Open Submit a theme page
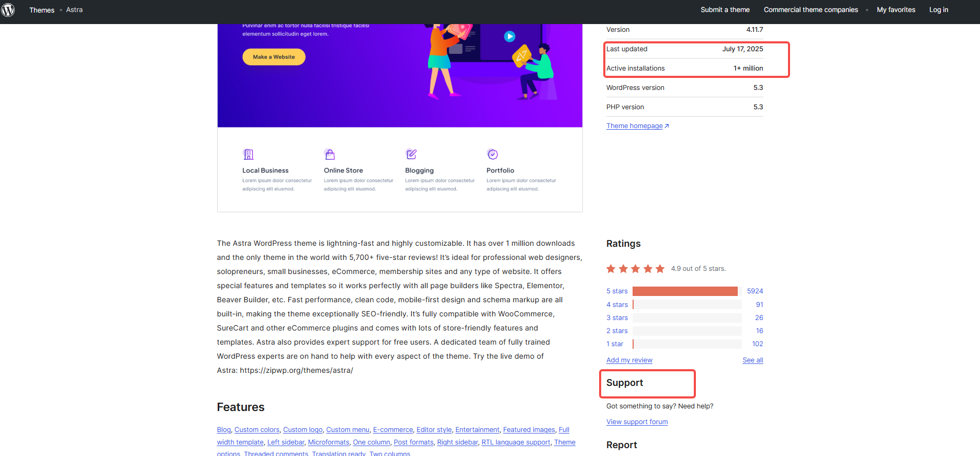Image resolution: width=980 pixels, height=456 pixels. [x=725, y=10]
